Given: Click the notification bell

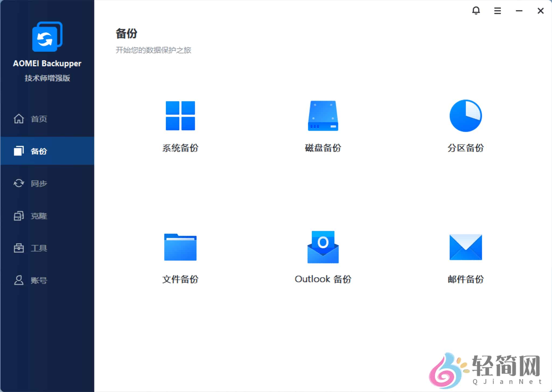Looking at the screenshot, I should coord(476,10).
